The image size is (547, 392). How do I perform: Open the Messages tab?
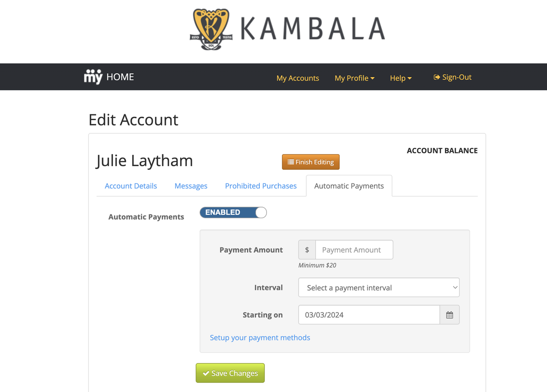pos(191,186)
